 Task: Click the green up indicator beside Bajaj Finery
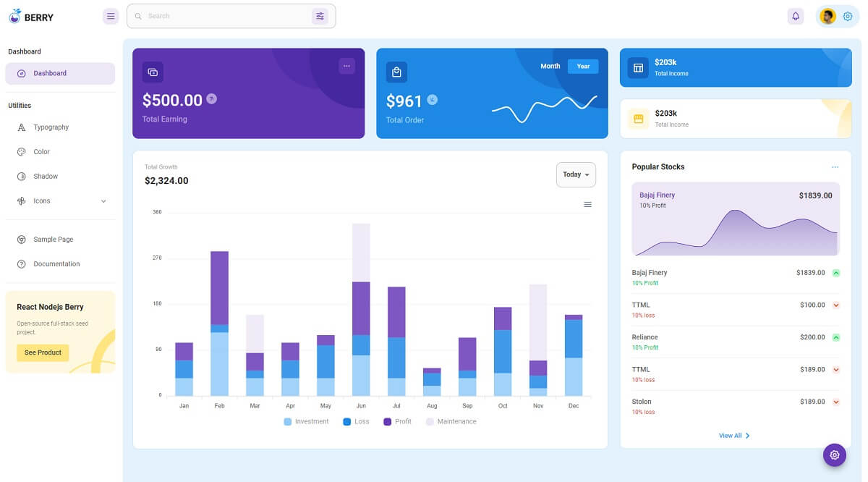(x=836, y=273)
